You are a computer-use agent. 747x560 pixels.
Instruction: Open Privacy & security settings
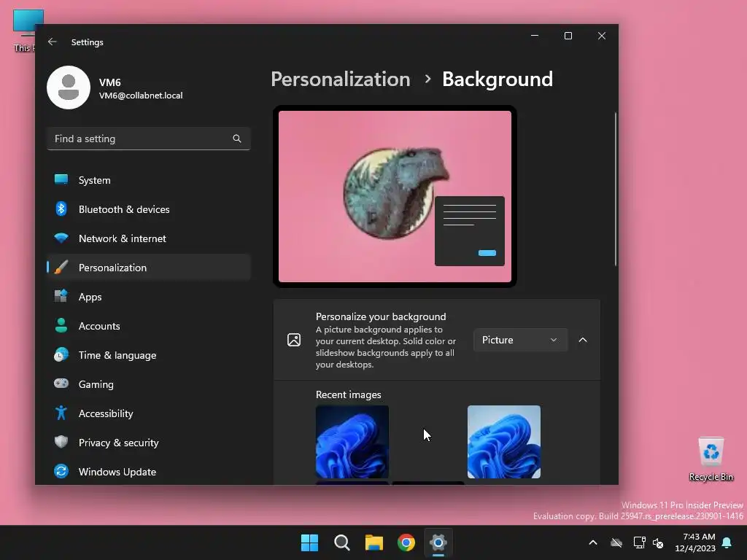point(149,443)
